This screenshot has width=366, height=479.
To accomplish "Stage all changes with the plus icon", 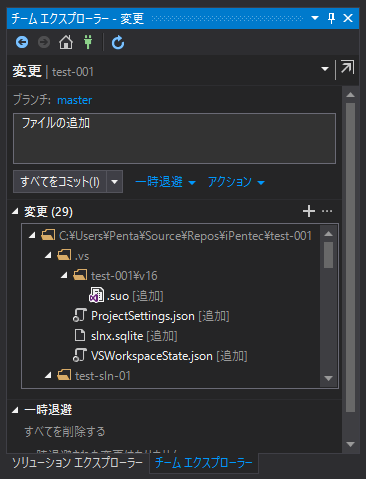I will [x=309, y=211].
